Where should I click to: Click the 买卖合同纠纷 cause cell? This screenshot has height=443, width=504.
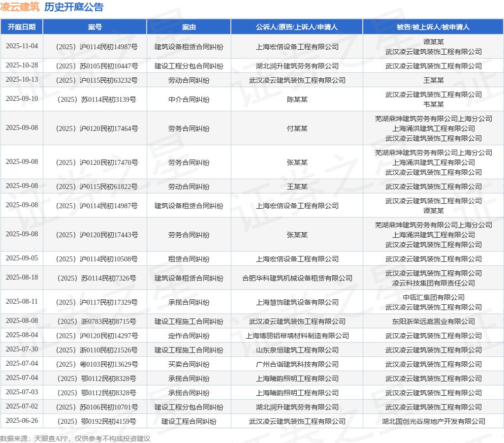(x=189, y=364)
